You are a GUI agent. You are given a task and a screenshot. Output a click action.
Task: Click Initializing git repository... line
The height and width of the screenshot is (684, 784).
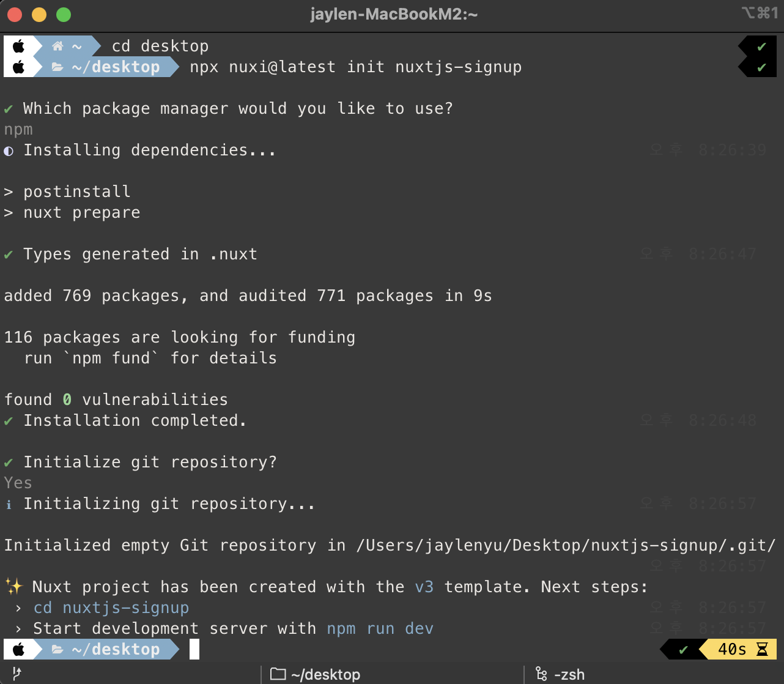(x=169, y=504)
